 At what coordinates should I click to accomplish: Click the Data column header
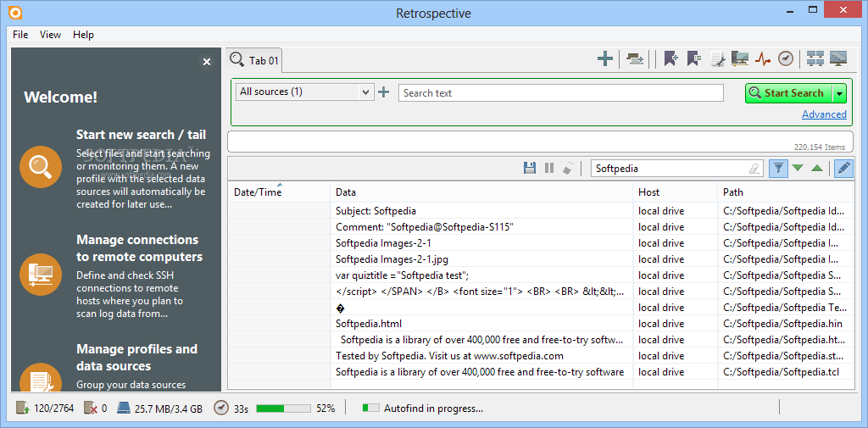coord(481,192)
